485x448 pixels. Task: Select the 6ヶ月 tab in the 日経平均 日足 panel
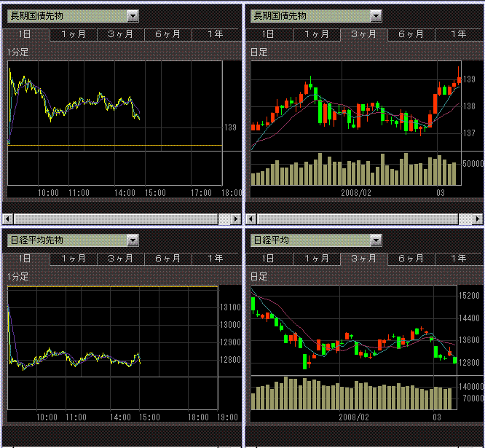pos(411,259)
